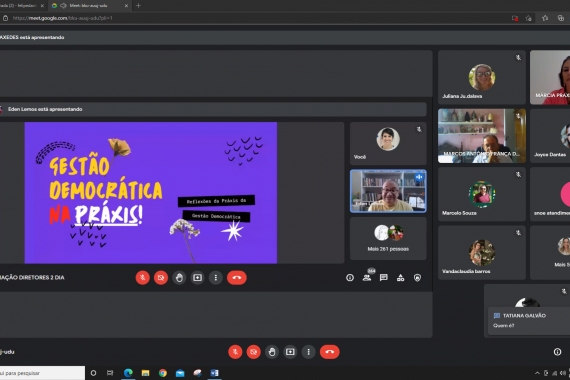
Task: Mute microphone button in the bottom Meet bar
Action: [x=235, y=352]
